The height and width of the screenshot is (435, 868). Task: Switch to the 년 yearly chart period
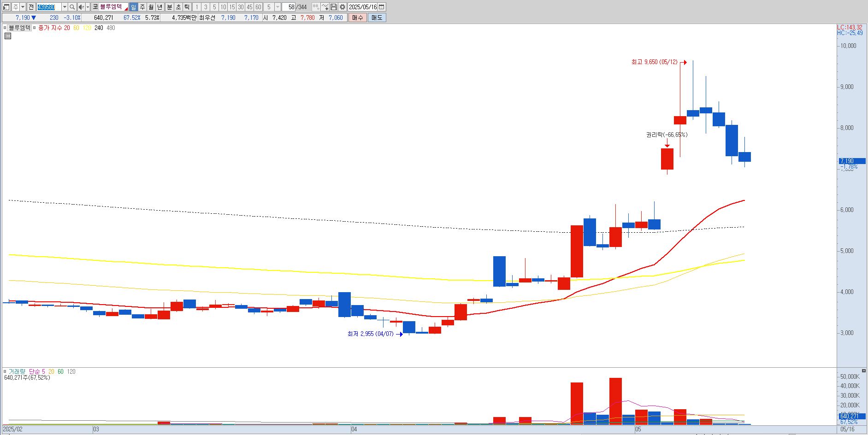tap(159, 7)
